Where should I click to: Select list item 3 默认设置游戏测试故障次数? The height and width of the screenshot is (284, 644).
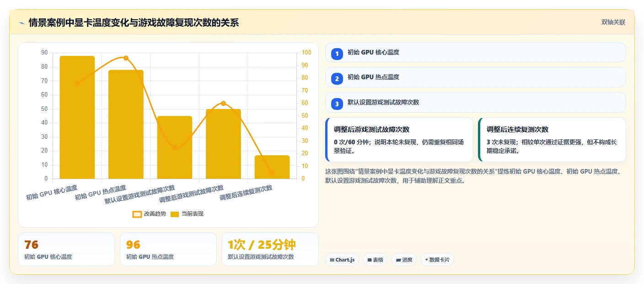475,103
